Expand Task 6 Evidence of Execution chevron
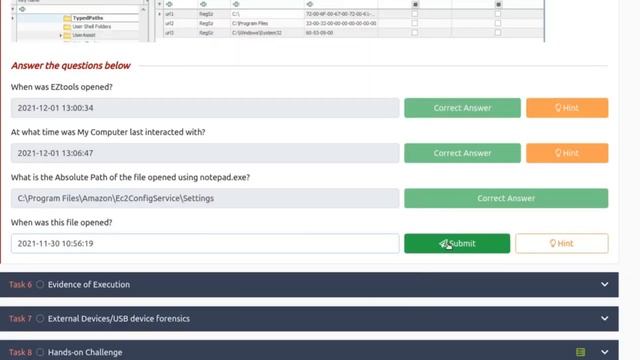Image resolution: width=640 pixels, height=360 pixels. [x=604, y=284]
